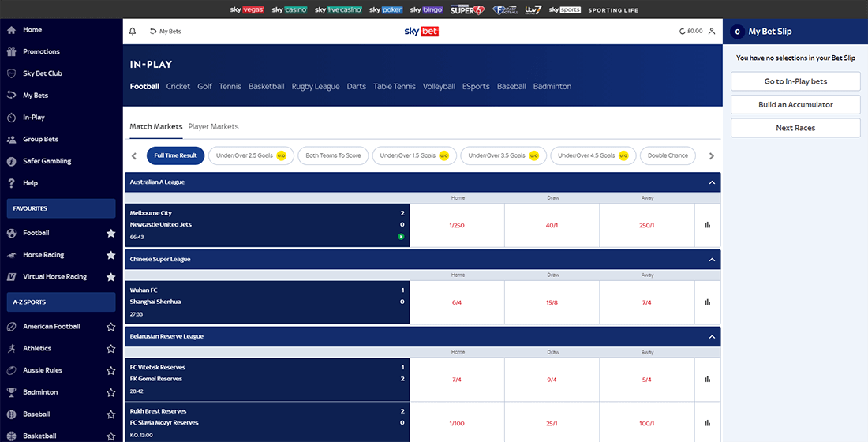Bet on Melbourne City draw at 40/1

pos(552,226)
